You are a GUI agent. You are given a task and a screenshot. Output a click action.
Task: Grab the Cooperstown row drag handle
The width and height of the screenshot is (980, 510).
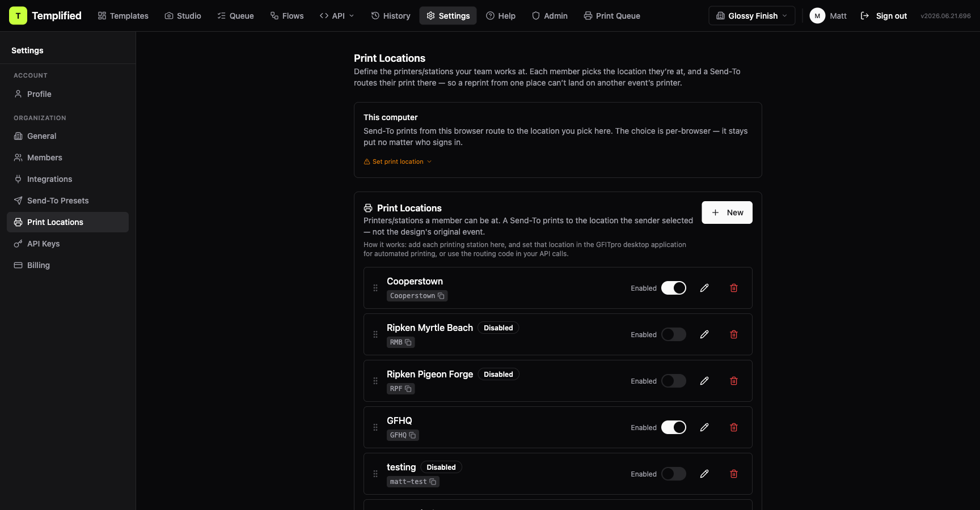pyautogui.click(x=375, y=288)
